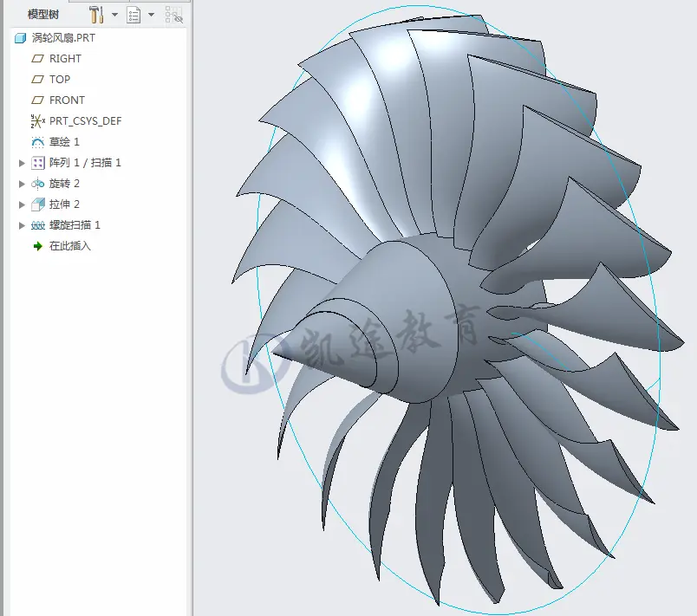This screenshot has height=616, width=697.
Task: Expand the 旋转 2 feature node
Action: tap(22, 184)
